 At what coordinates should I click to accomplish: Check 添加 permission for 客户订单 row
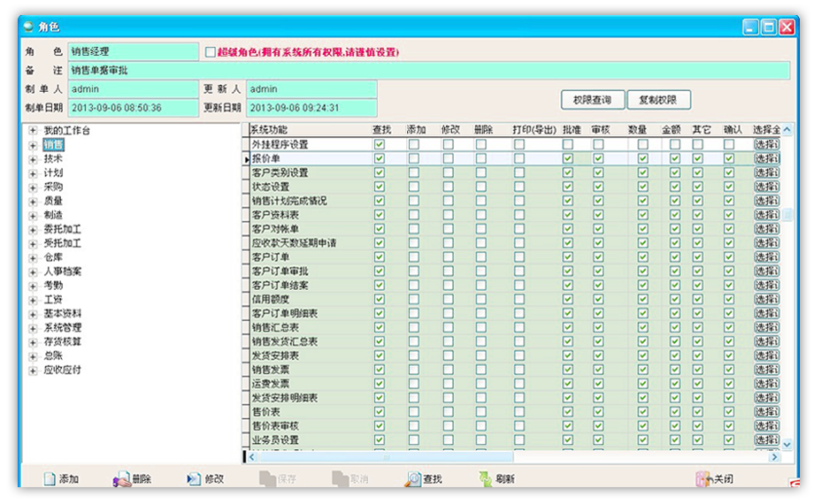414,257
